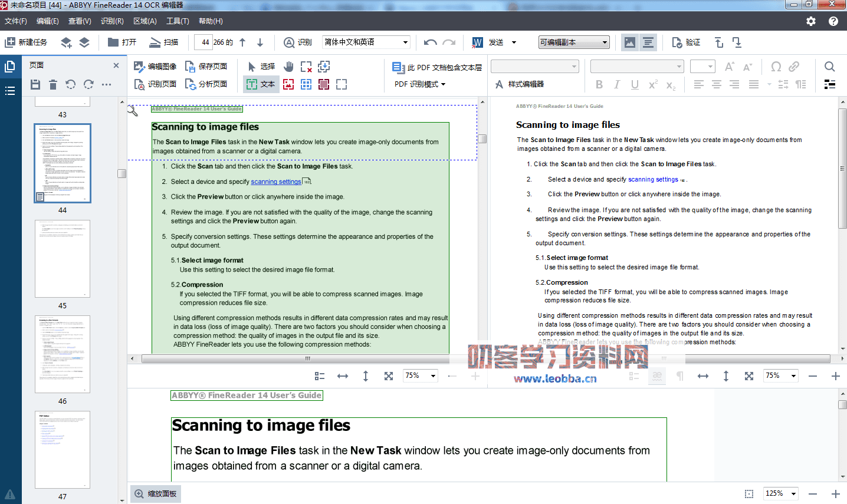Rotate page clockwise in Pages panel
The image size is (847, 504).
pyautogui.click(x=88, y=85)
